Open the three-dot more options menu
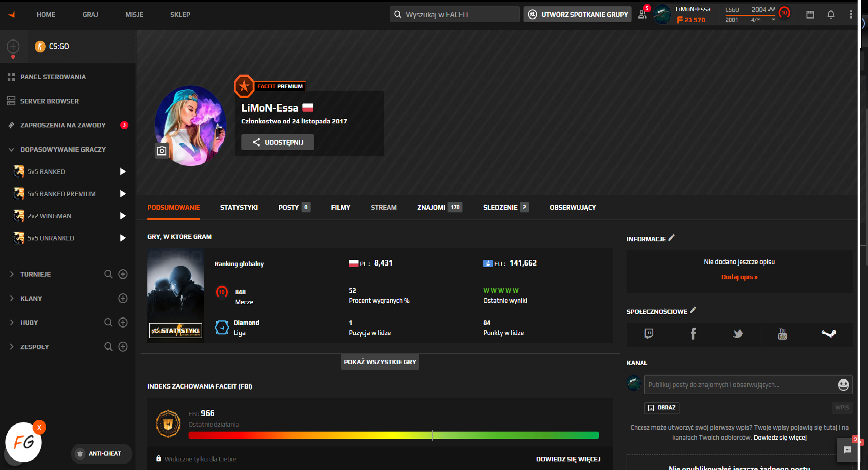This screenshot has width=868, height=470. click(x=851, y=14)
